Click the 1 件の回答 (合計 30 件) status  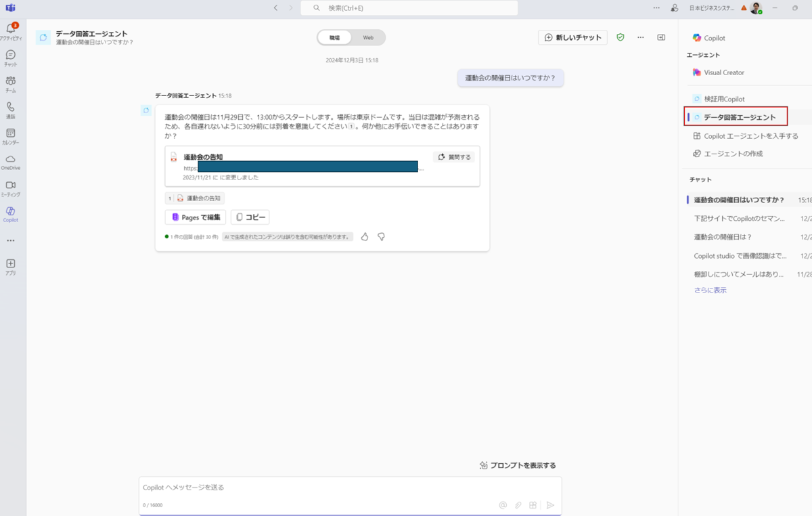coord(191,237)
